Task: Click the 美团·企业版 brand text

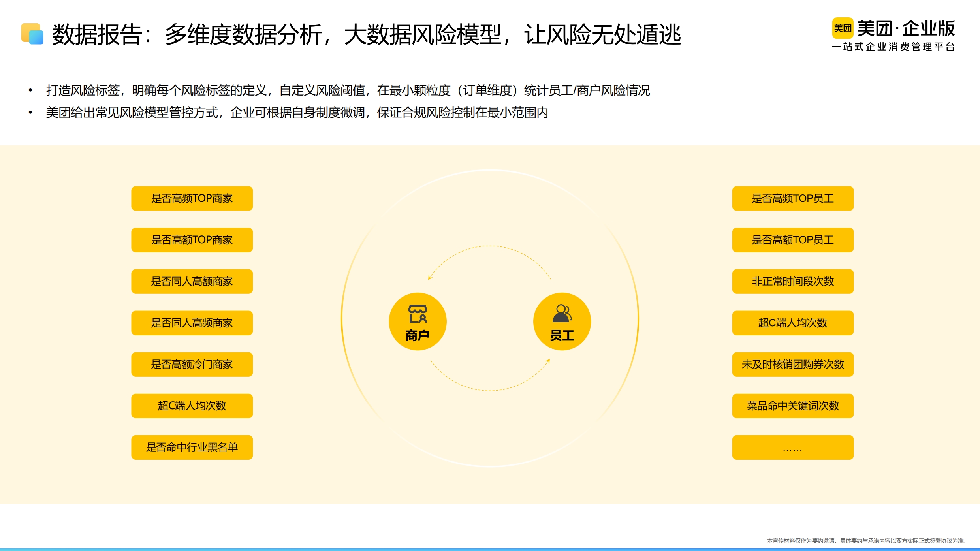Action: [906, 28]
